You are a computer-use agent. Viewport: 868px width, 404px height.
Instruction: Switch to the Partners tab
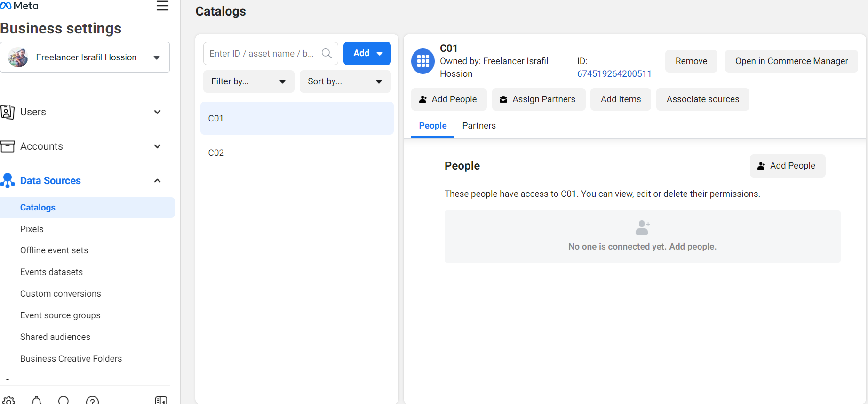click(x=479, y=126)
